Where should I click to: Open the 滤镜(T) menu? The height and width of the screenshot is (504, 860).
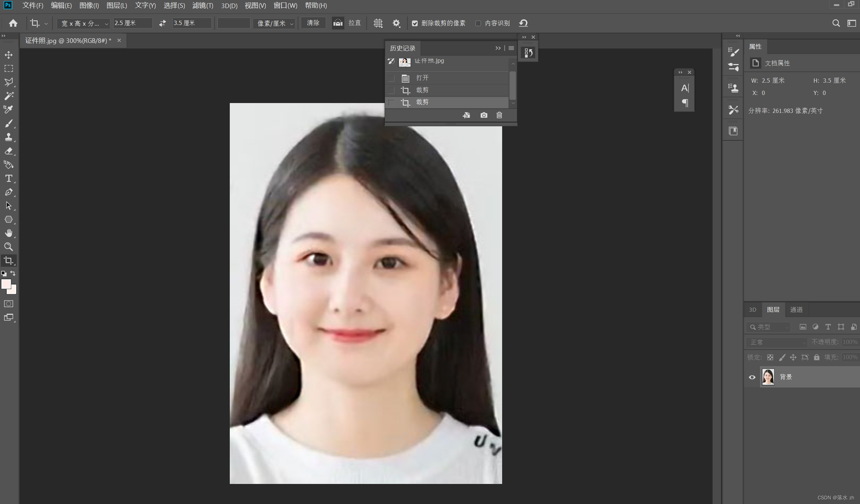pyautogui.click(x=203, y=6)
